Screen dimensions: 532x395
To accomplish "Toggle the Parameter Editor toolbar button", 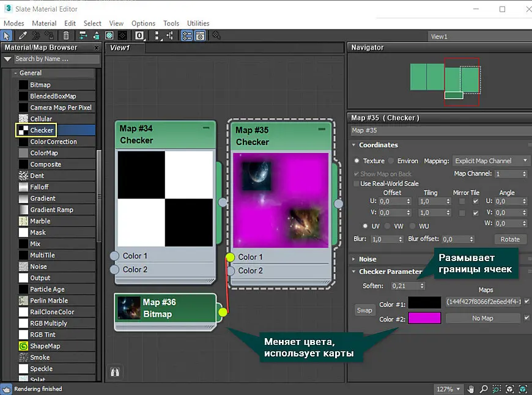I will coord(200,35).
